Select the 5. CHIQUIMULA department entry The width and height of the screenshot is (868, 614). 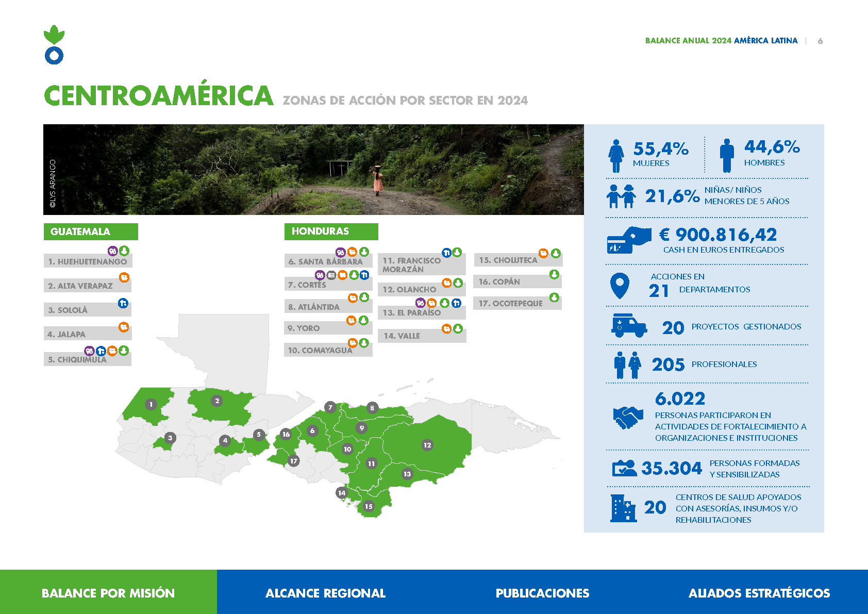[x=78, y=359]
